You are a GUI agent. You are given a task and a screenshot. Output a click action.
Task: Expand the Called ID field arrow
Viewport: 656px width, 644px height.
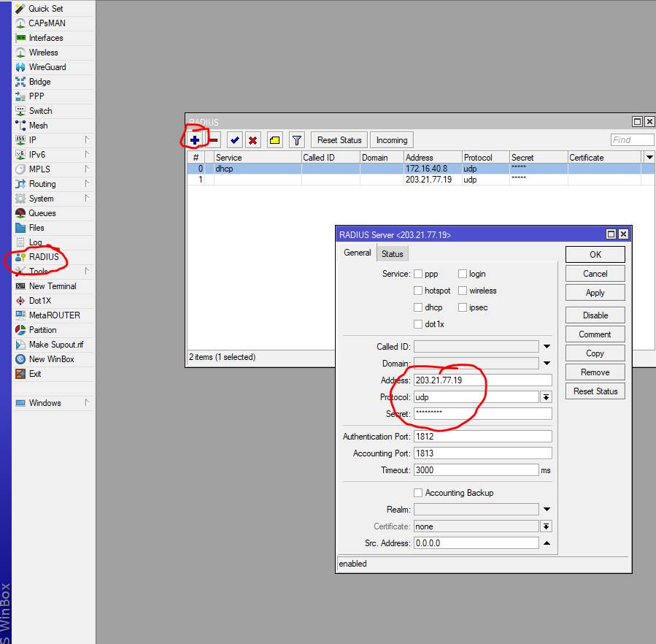[x=547, y=347]
